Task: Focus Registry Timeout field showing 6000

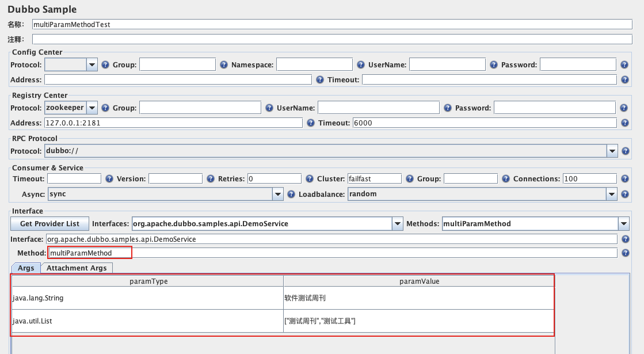Action: tap(485, 123)
